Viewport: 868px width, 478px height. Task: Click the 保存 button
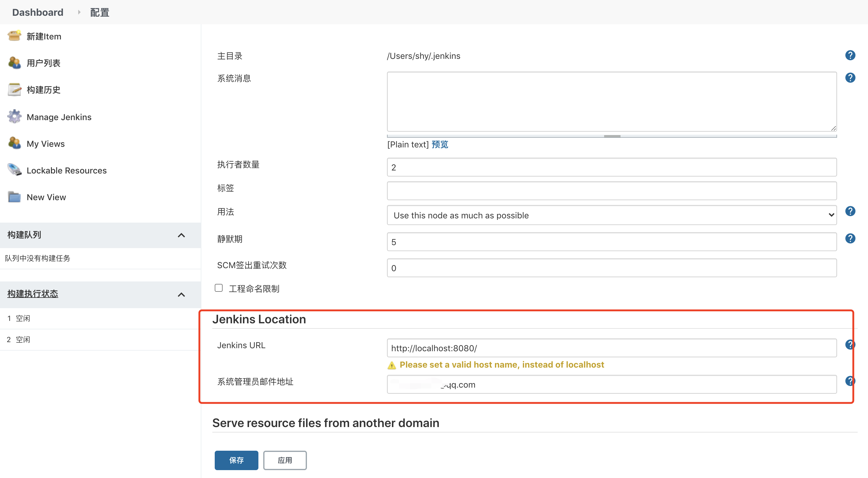coord(236,460)
